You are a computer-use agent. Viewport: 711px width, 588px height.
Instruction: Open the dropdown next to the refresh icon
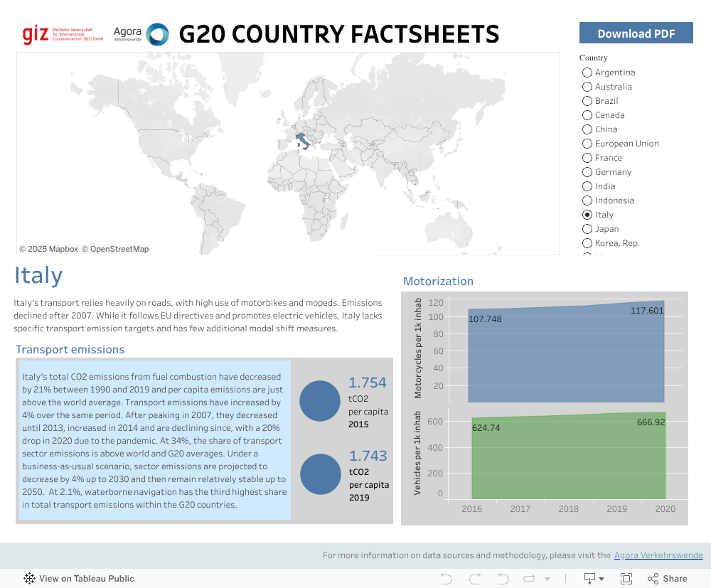(547, 579)
